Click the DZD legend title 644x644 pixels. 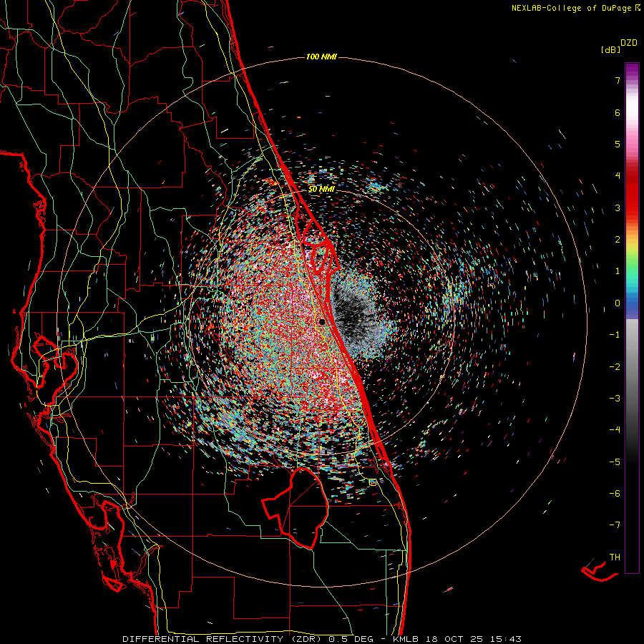tap(629, 43)
